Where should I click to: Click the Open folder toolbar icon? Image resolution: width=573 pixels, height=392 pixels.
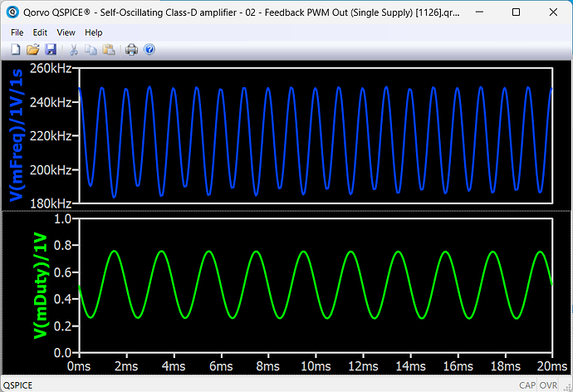tap(33, 50)
